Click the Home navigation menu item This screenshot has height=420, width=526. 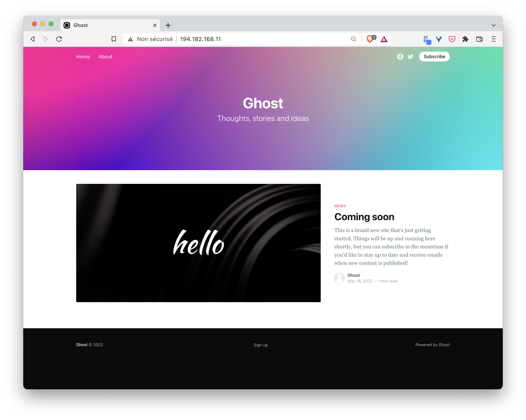(x=83, y=56)
